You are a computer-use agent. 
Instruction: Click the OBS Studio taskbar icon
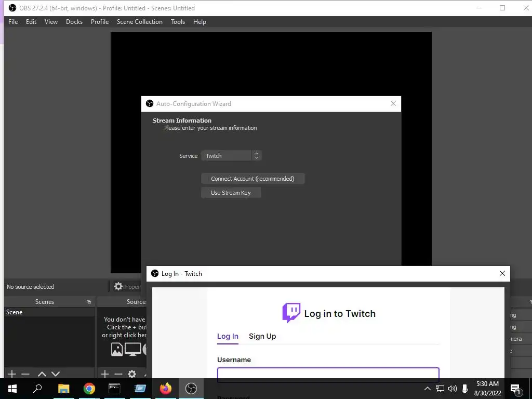[x=191, y=389]
